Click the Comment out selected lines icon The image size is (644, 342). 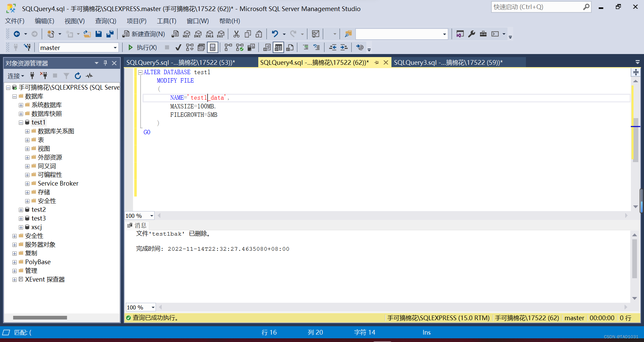pos(306,48)
